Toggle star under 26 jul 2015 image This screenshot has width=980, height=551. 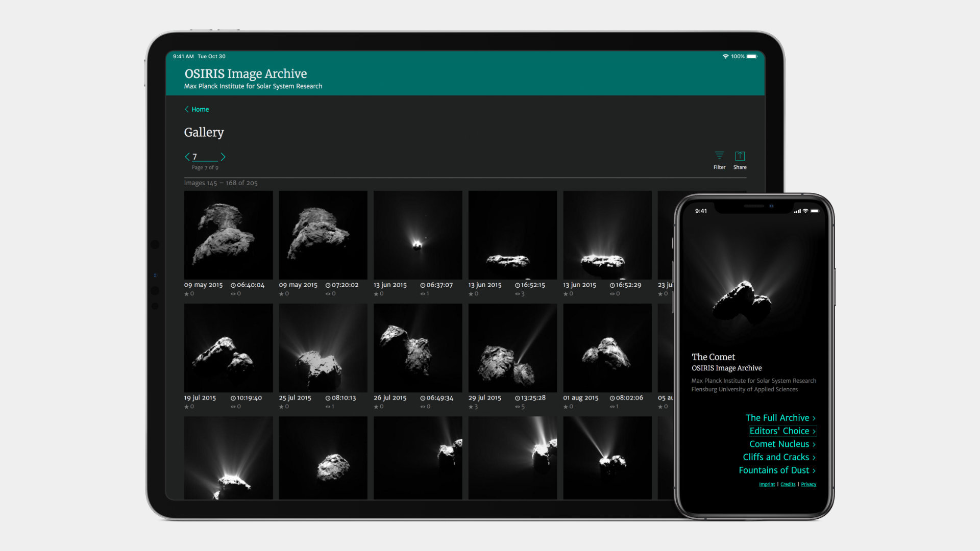pos(376,407)
